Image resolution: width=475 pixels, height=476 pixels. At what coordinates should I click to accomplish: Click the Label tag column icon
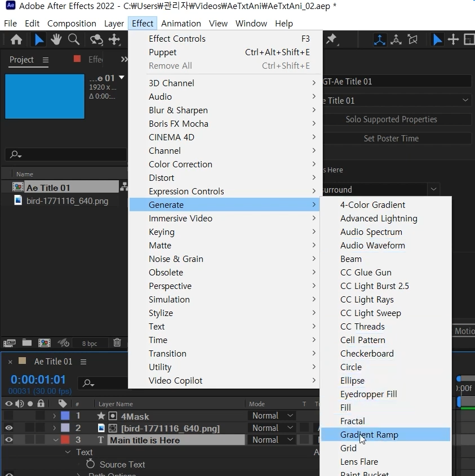tap(63, 403)
